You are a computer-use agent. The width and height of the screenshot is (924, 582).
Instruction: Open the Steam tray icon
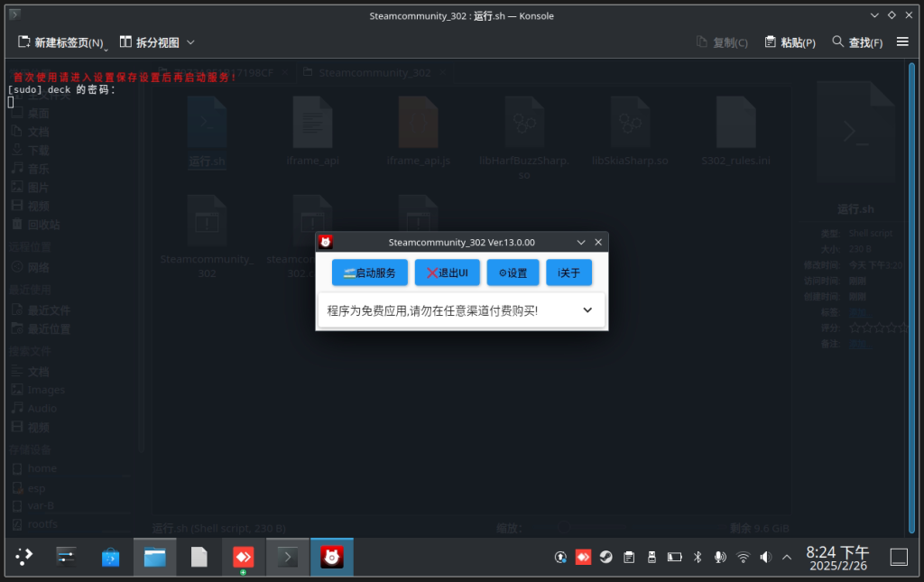[605, 557]
